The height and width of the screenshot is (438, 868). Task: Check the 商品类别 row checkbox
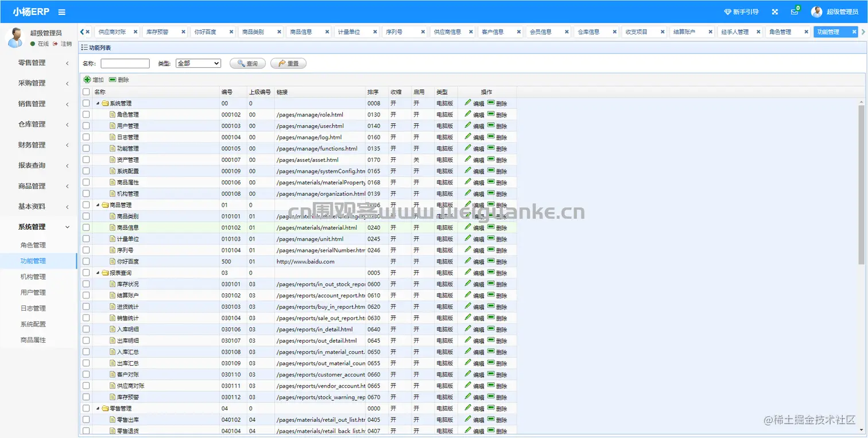click(86, 216)
